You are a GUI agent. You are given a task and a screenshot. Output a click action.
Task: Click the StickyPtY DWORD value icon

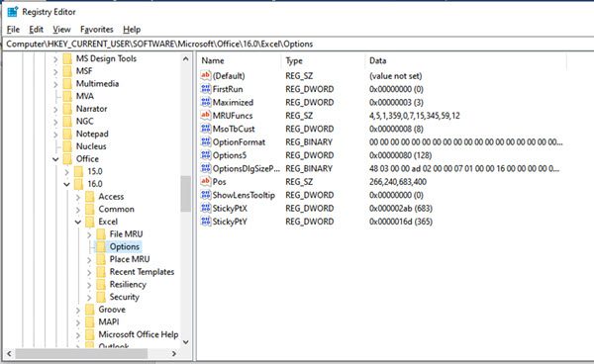pos(206,222)
